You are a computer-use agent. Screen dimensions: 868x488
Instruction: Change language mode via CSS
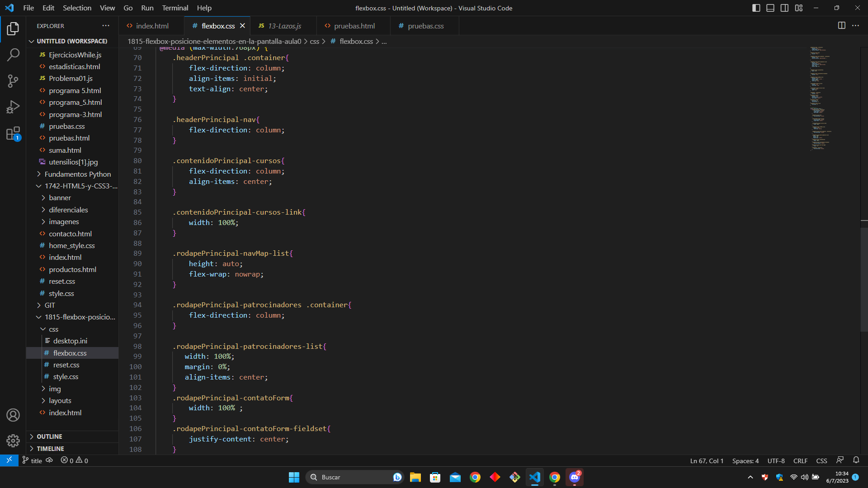point(821,460)
